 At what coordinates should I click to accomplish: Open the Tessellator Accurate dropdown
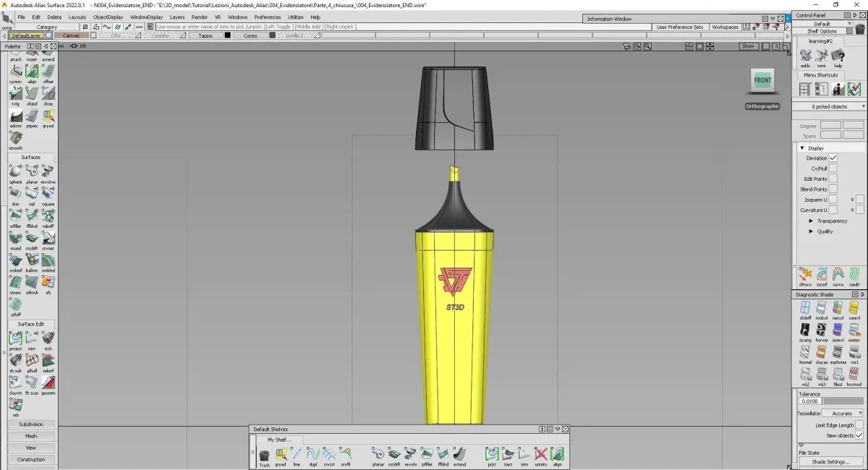(x=841, y=414)
